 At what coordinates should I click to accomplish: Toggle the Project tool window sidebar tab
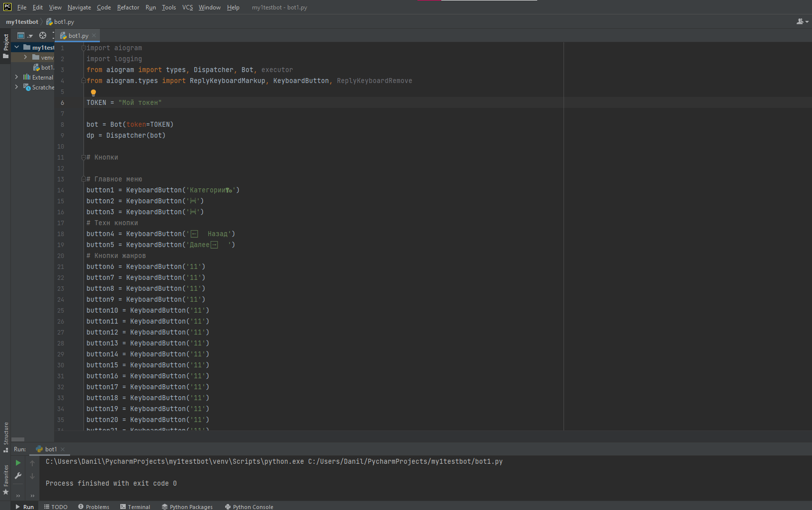pos(5,46)
